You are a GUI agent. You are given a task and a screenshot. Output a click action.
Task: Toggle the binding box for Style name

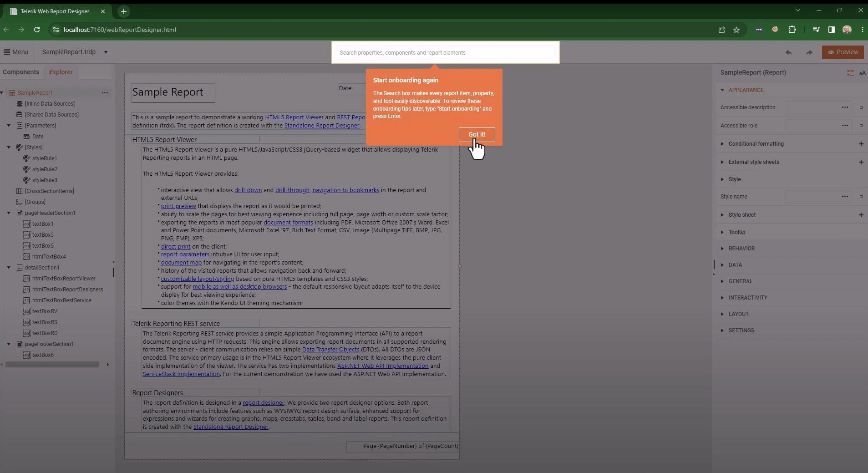pos(862,197)
